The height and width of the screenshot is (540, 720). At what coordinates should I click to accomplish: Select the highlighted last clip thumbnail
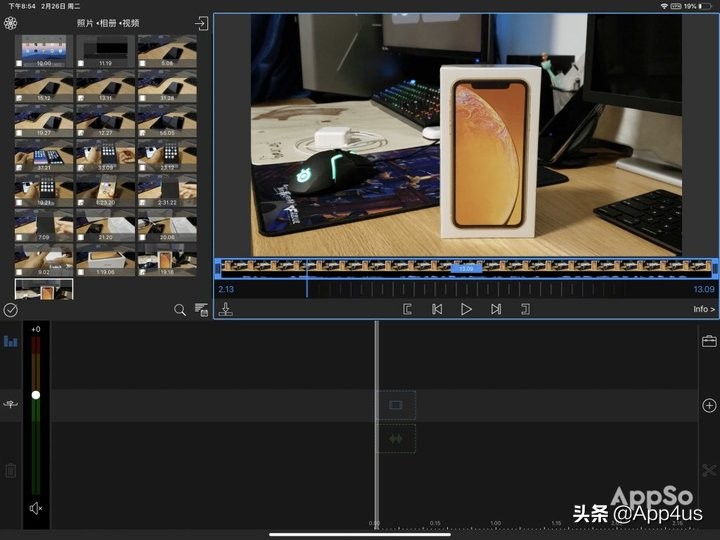[x=44, y=289]
